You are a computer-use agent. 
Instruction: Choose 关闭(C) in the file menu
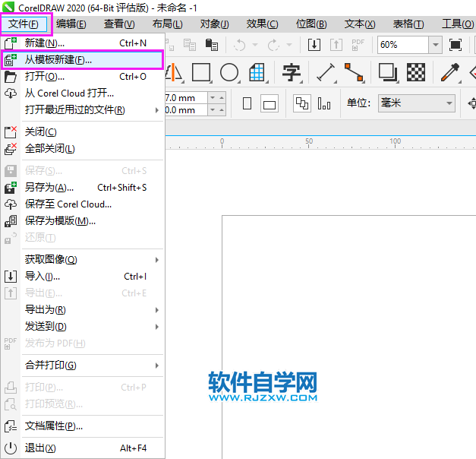83,132
